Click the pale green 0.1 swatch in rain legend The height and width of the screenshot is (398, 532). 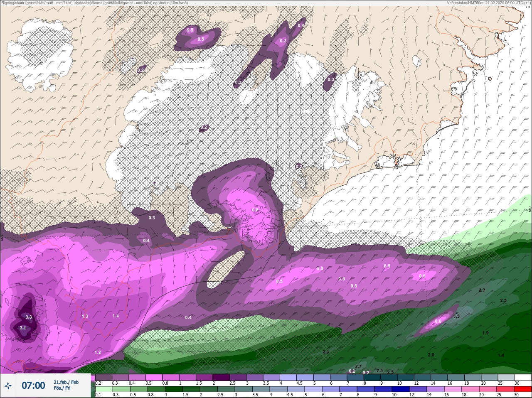click(x=103, y=389)
